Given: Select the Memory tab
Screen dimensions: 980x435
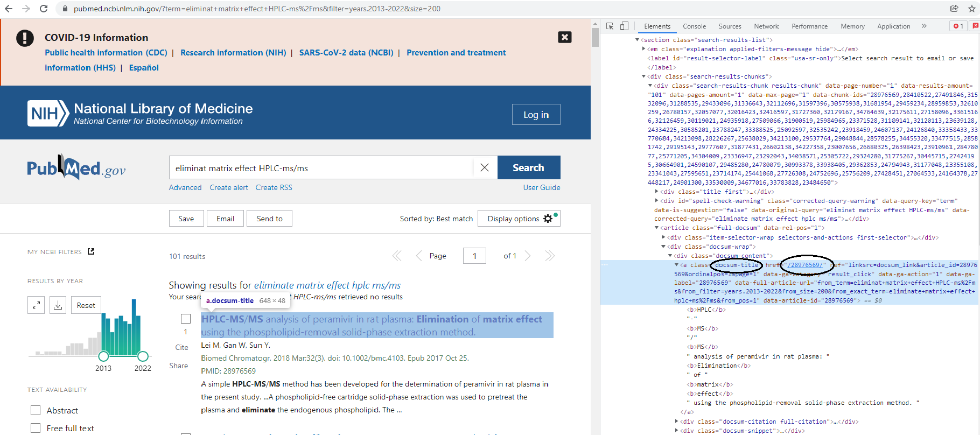Looking at the screenshot, I should click(852, 26).
